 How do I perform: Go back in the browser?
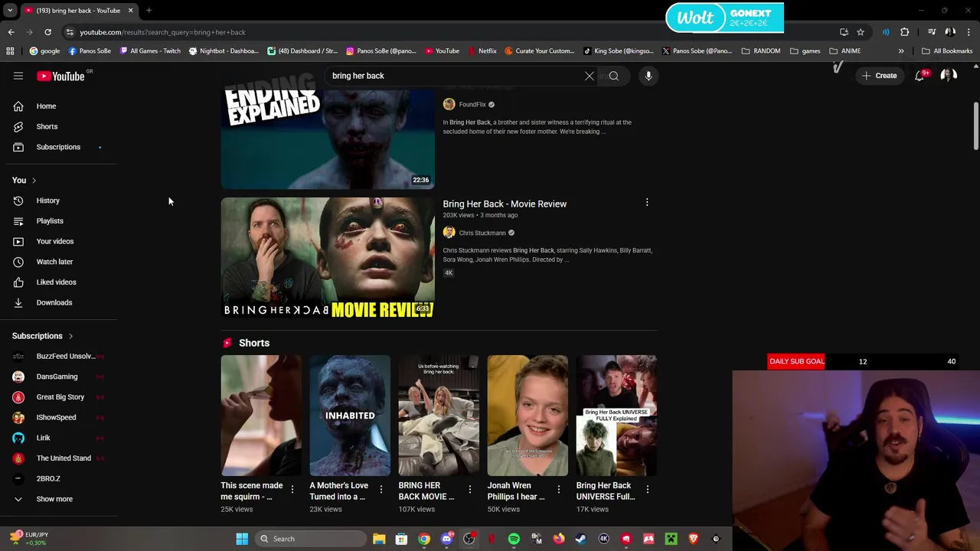(x=11, y=32)
